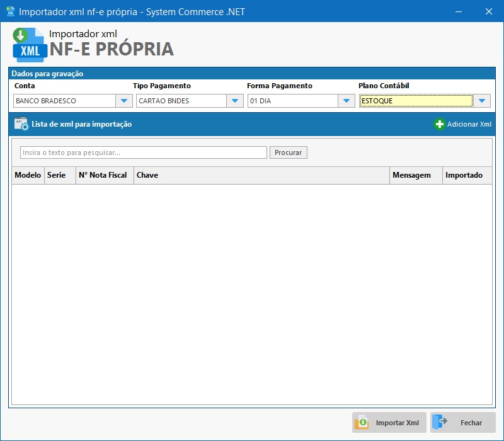The image size is (504, 441).
Task: Click the title bar app icon
Action: point(10,11)
